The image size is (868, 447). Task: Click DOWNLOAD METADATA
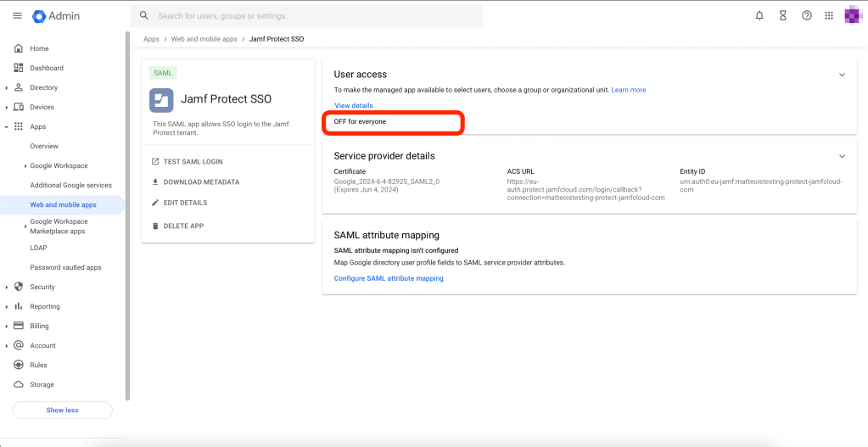point(201,182)
